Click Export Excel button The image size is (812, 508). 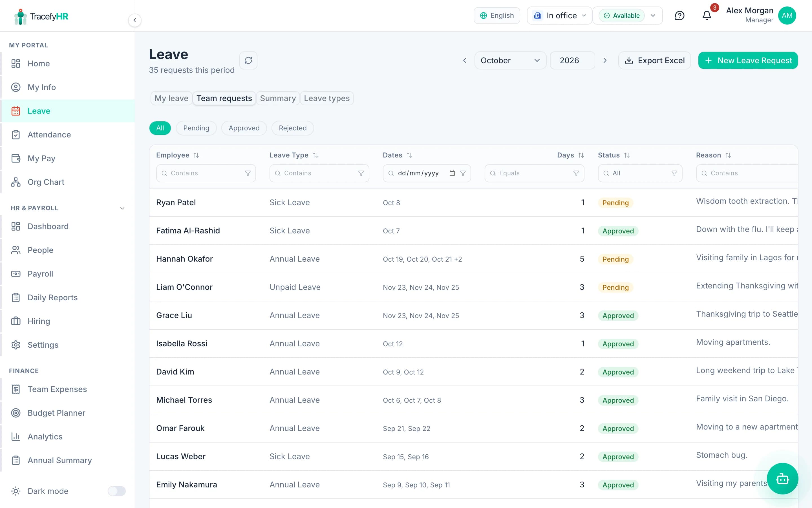point(654,60)
